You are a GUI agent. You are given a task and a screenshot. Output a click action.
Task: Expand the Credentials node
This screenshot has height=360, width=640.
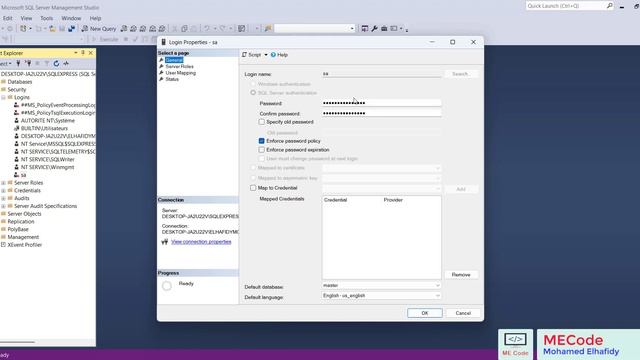tap(3, 191)
